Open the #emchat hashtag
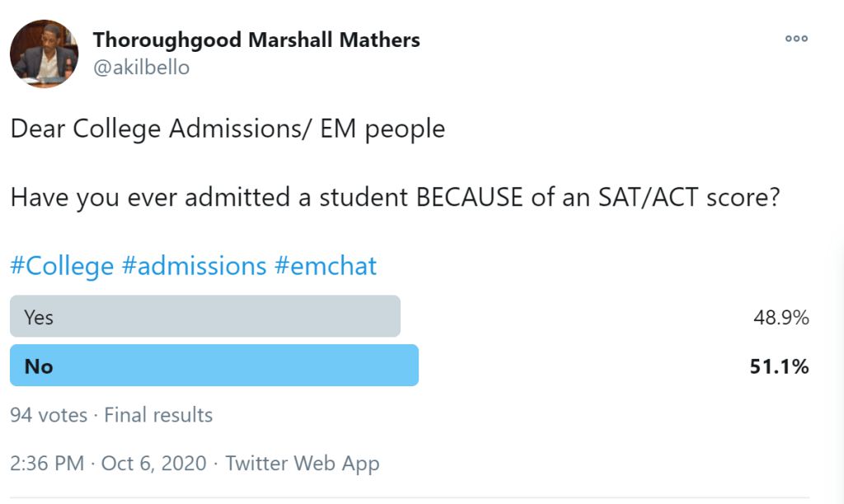 326,266
